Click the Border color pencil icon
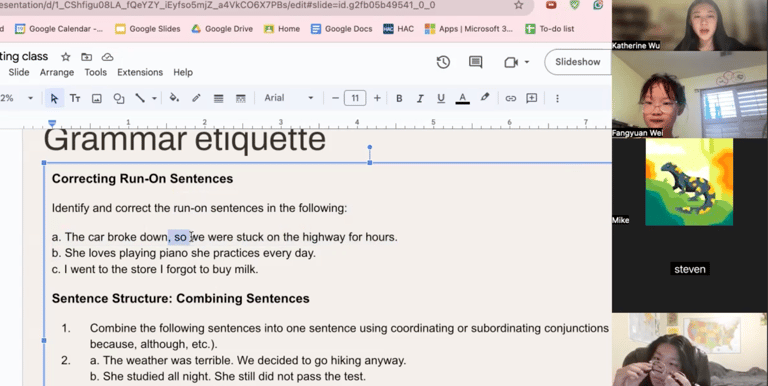This screenshot has height=386, width=768. point(196,98)
